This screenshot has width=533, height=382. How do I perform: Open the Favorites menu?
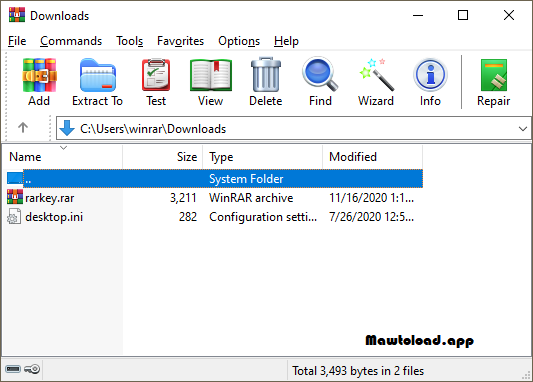click(x=180, y=41)
